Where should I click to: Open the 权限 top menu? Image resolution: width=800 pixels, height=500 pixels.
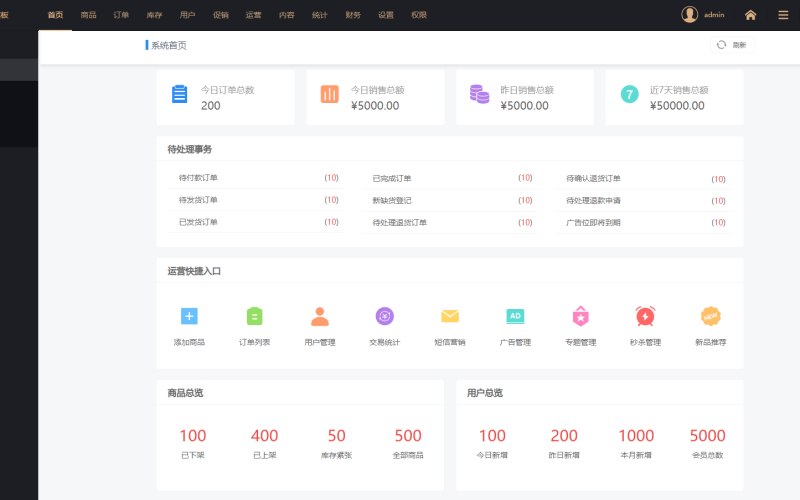419,15
